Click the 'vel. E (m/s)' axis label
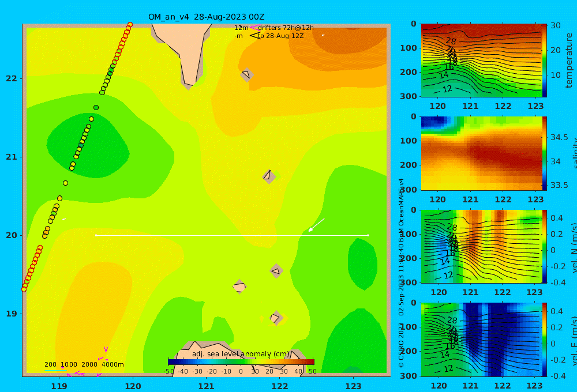 click(x=574, y=340)
